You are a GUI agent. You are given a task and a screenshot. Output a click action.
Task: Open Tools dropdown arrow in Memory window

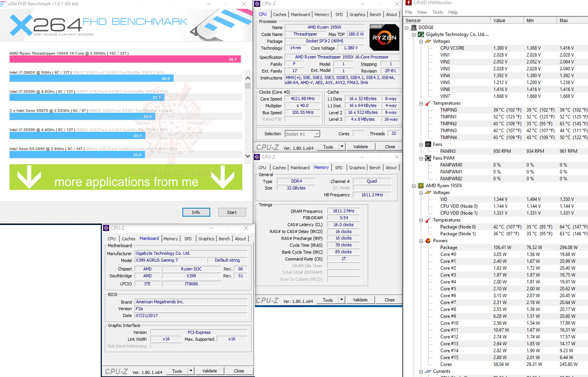tap(342, 300)
